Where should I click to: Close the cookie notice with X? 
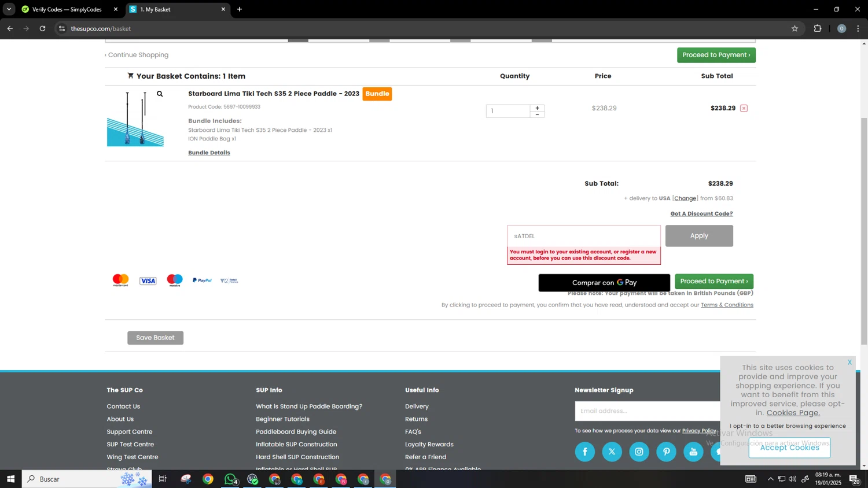[849, 363]
